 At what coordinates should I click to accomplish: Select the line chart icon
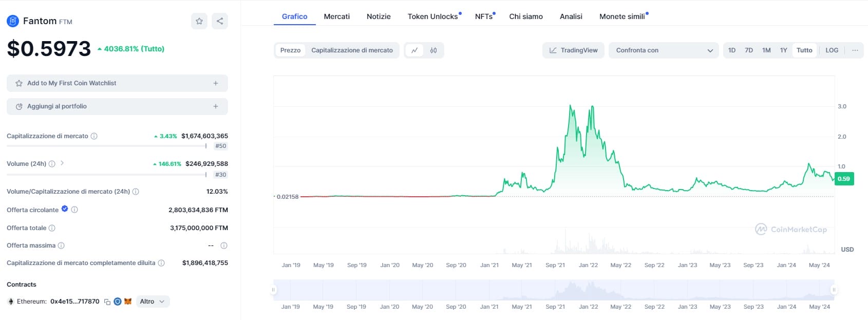[x=414, y=50]
